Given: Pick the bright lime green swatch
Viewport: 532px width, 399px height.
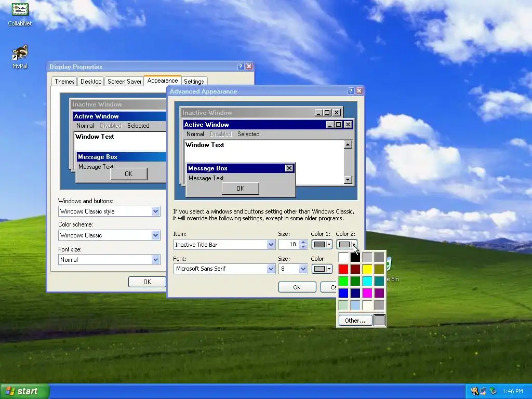Looking at the screenshot, I should coord(343,281).
